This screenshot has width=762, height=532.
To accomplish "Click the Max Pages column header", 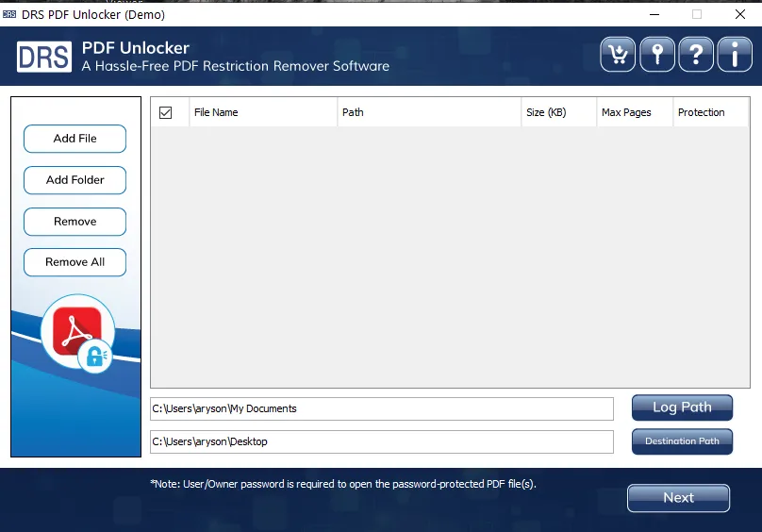I will [x=635, y=112].
